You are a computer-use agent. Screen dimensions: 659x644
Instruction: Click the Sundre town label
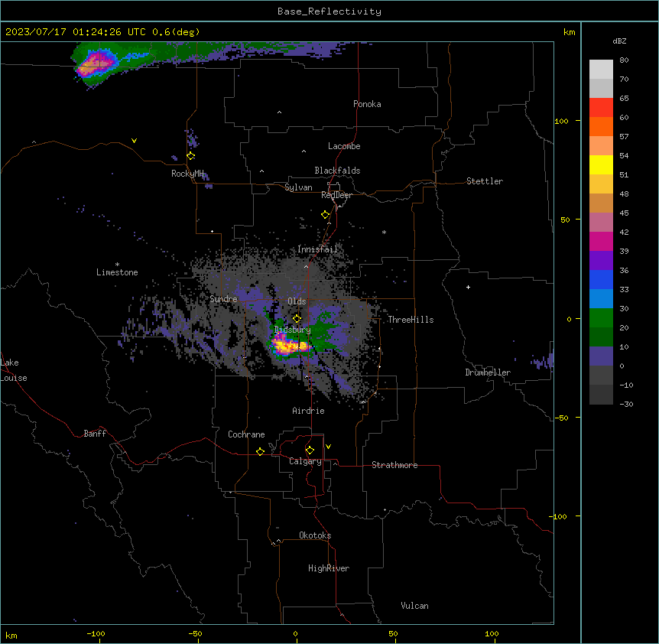click(223, 299)
